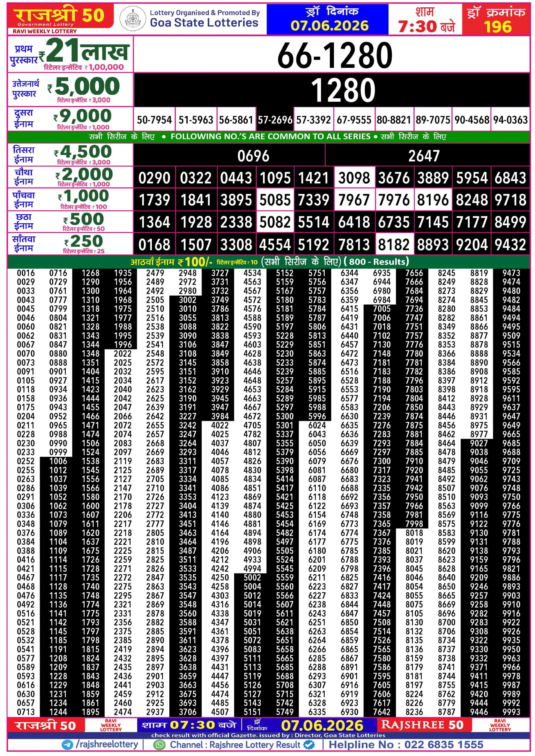
Task: Click sixth prize number 1364
Action: (x=154, y=222)
